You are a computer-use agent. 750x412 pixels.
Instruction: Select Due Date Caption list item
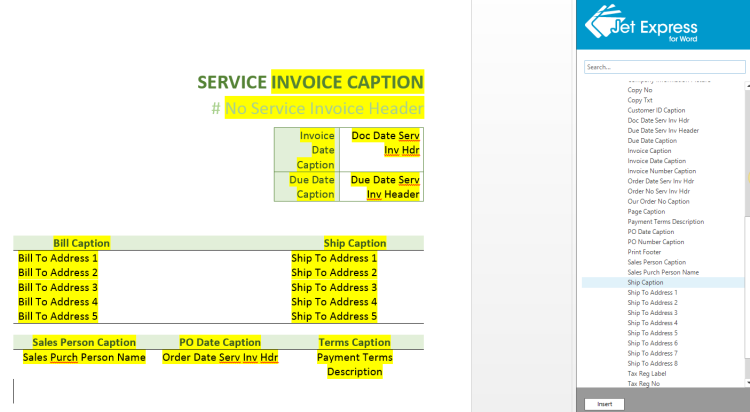(x=652, y=141)
